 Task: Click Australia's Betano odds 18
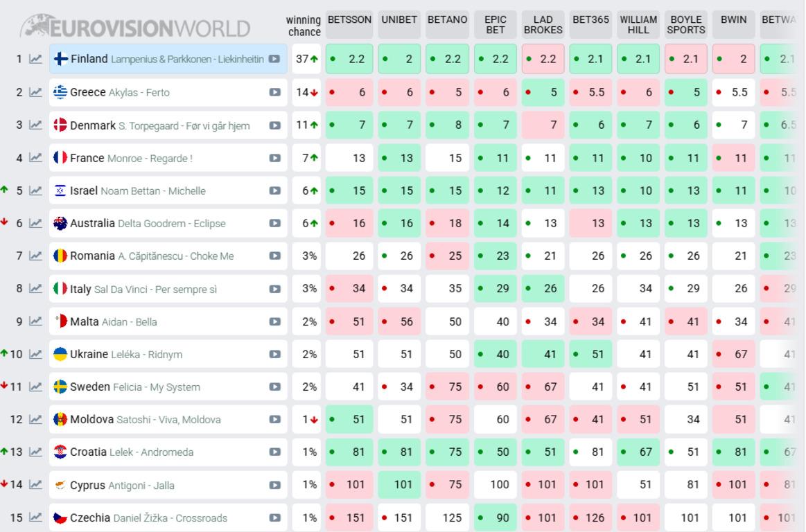(447, 223)
